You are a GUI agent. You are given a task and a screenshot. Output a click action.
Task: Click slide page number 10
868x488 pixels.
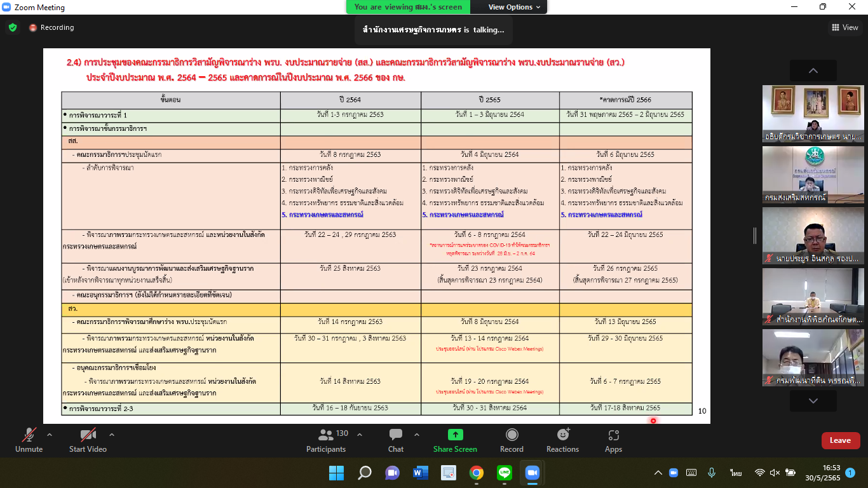pyautogui.click(x=702, y=411)
